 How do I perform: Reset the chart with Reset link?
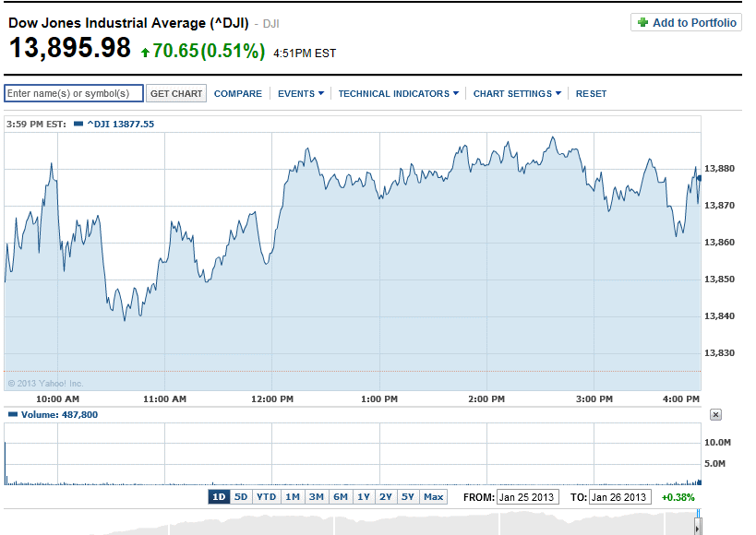592,93
